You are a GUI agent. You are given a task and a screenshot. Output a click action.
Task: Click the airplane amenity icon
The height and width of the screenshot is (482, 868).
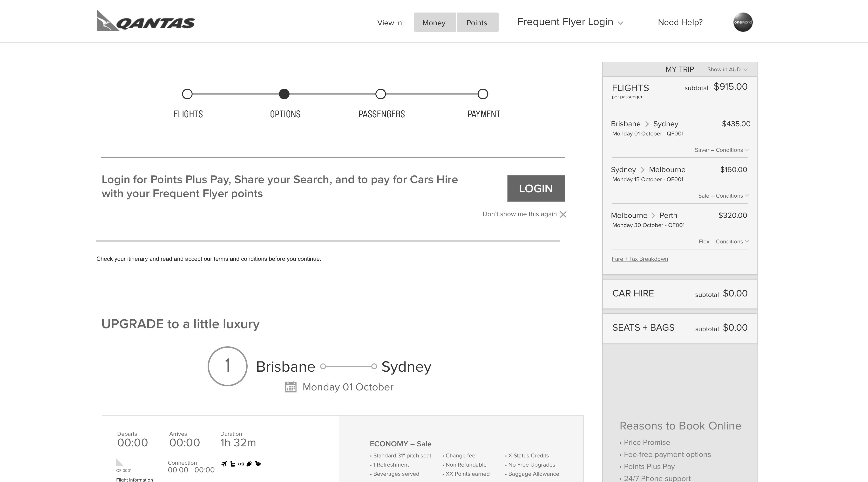224,464
